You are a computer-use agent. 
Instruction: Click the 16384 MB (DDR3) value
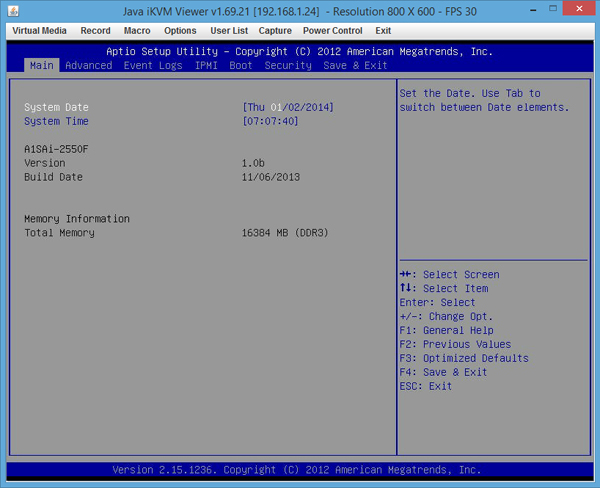[285, 233]
